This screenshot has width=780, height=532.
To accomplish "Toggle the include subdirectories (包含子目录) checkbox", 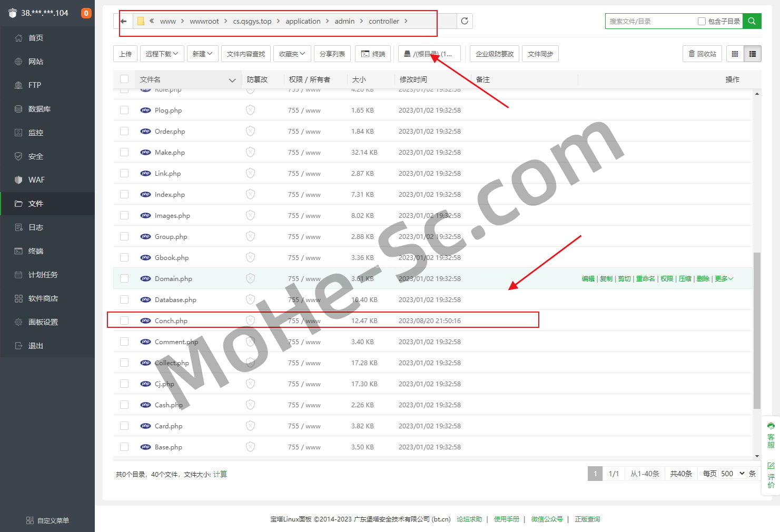I will click(x=702, y=21).
